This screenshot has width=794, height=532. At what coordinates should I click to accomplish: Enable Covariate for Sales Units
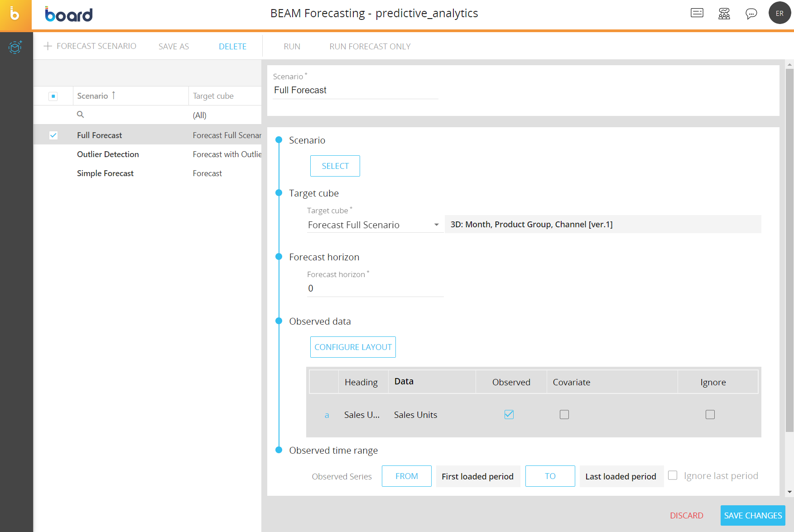point(564,414)
